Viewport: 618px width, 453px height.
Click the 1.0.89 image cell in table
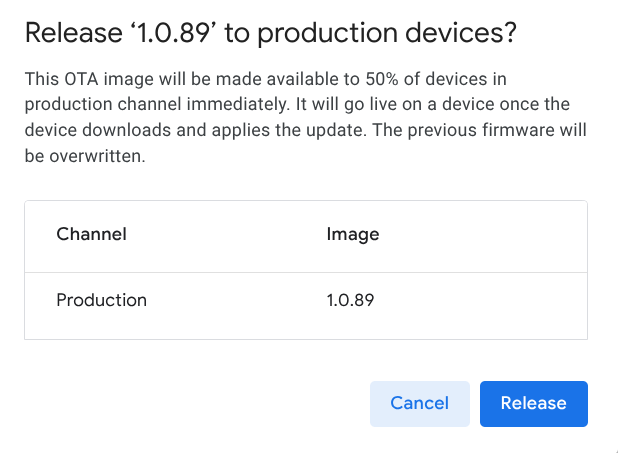(350, 300)
